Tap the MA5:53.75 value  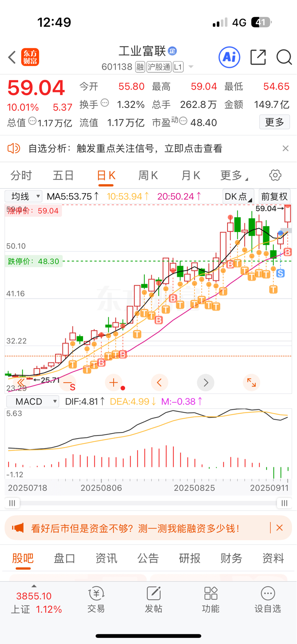click(72, 196)
